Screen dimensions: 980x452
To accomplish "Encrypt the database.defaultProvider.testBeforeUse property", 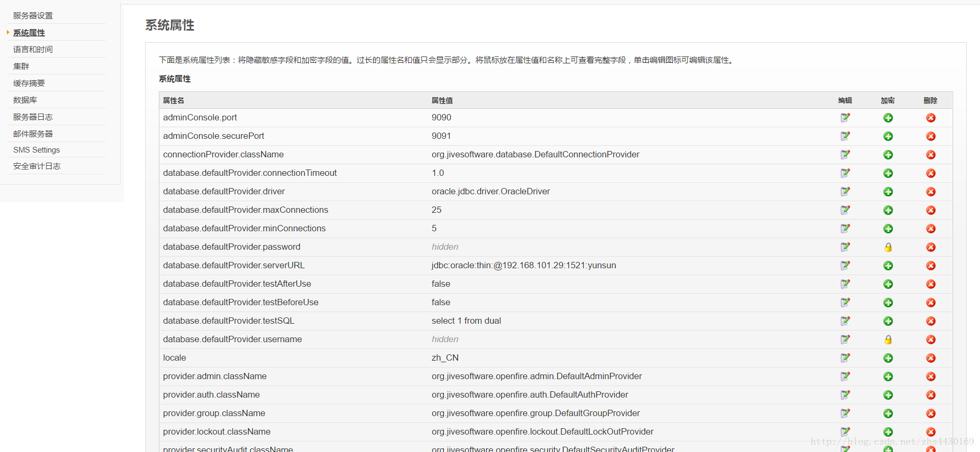I will coord(888,303).
